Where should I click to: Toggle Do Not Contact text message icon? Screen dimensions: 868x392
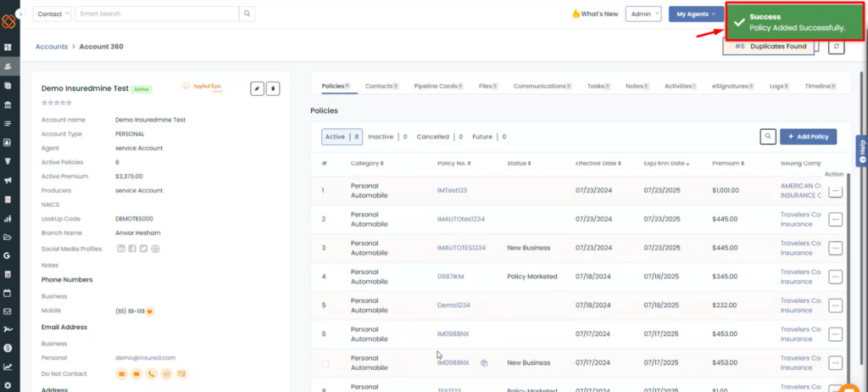pos(136,373)
